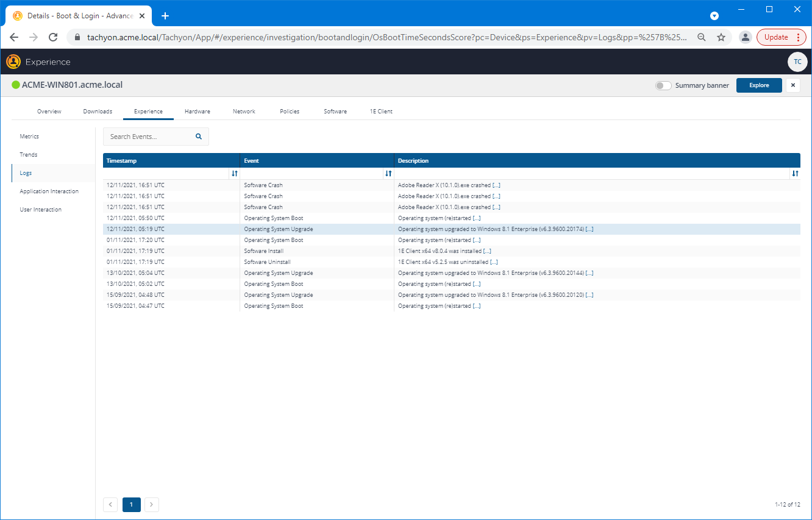Sort by the Timestamp column sort icon
The width and height of the screenshot is (812, 520).
[235, 174]
